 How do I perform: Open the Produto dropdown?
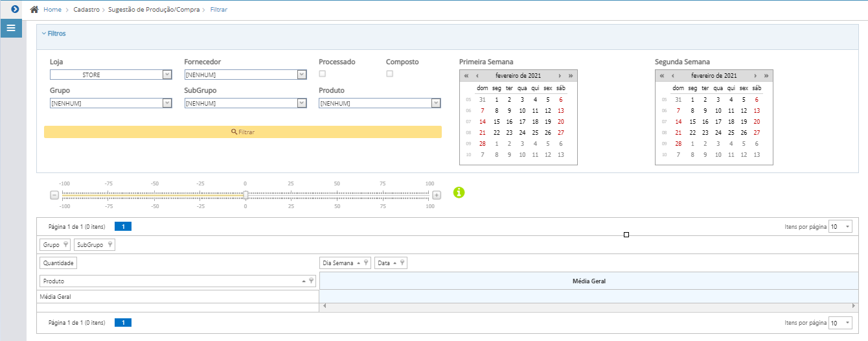coord(380,103)
